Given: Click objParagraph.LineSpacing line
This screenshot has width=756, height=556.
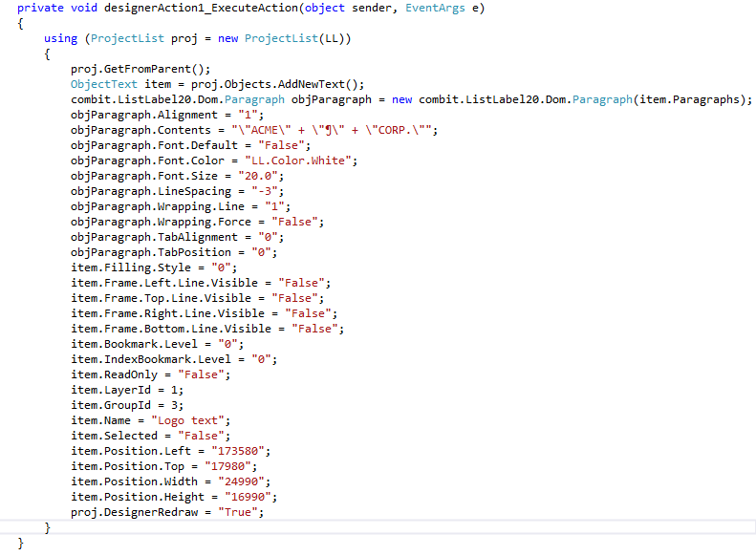Looking at the screenshot, I should coord(178,191).
